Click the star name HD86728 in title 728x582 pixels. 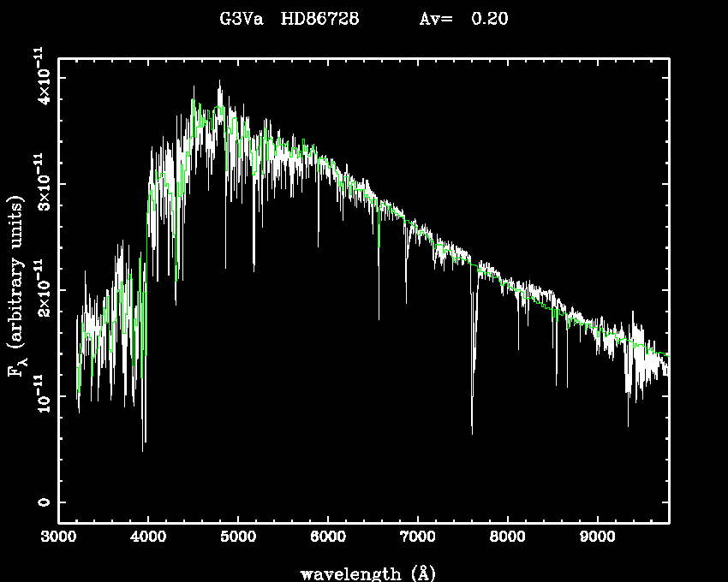[321, 19]
